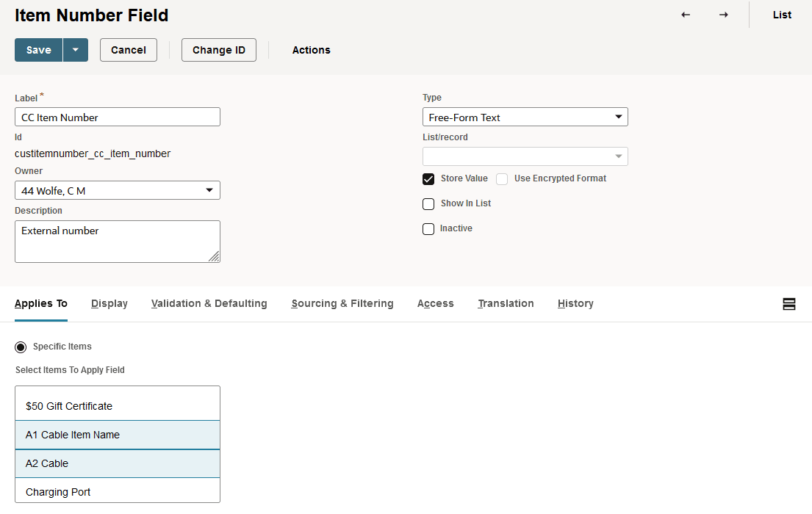Click the Save button
The height and width of the screenshot is (514, 812).
pyautogui.click(x=38, y=50)
